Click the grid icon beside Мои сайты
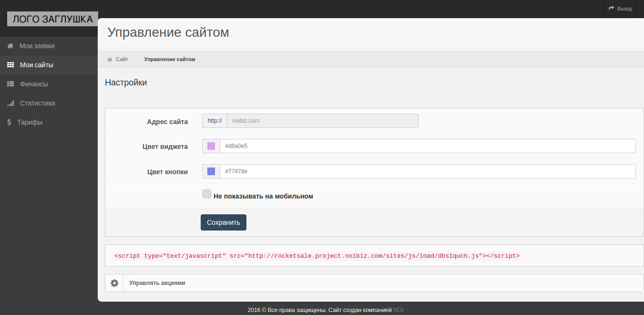The width and height of the screenshot is (644, 315). [10, 65]
